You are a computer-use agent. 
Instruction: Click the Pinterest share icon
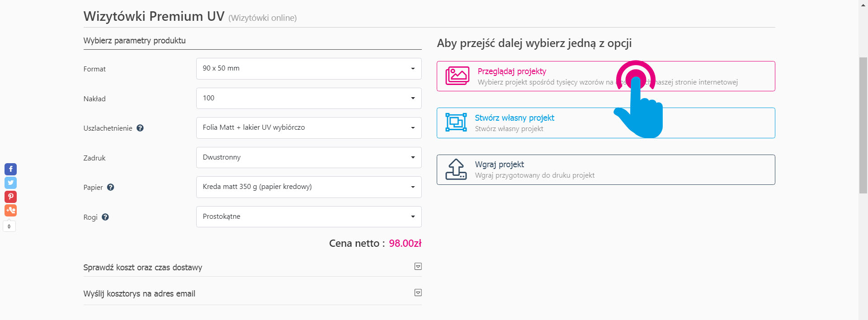pos(10,197)
